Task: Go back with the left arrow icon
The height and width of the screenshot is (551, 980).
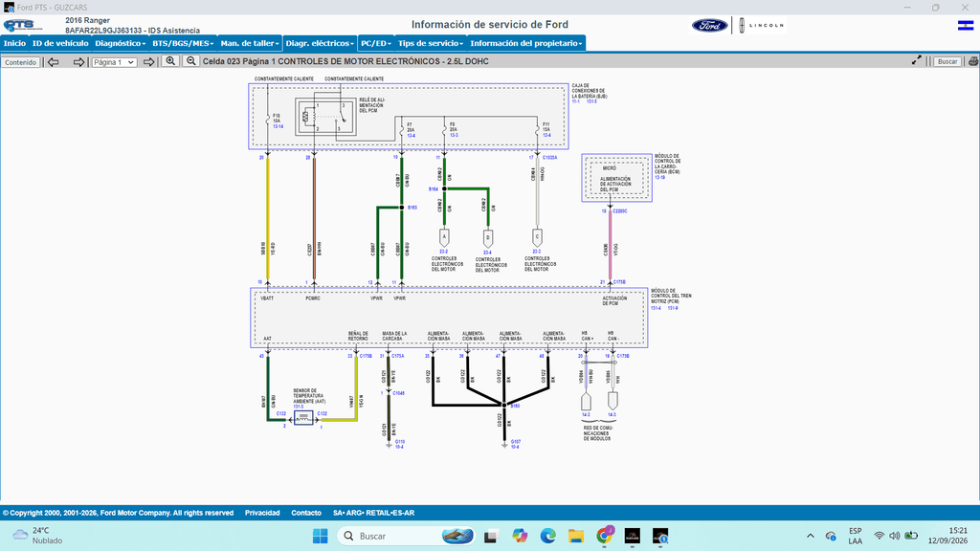Action: [x=54, y=62]
